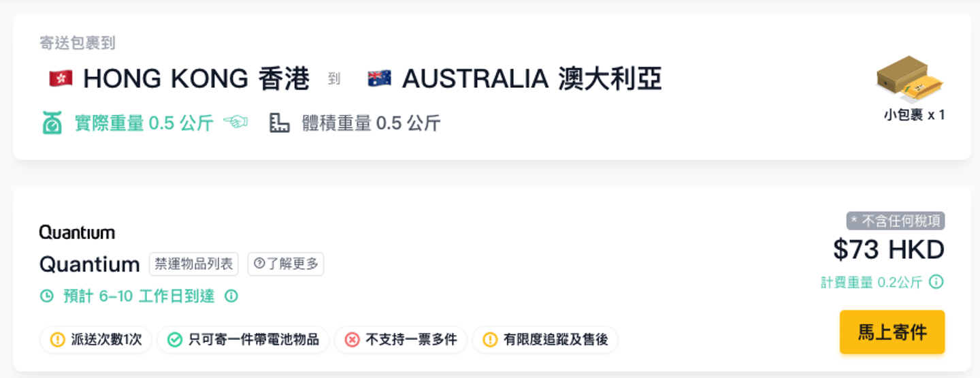Click the 不含任何稅項 tax notice badge
This screenshot has height=378, width=980.
896,221
